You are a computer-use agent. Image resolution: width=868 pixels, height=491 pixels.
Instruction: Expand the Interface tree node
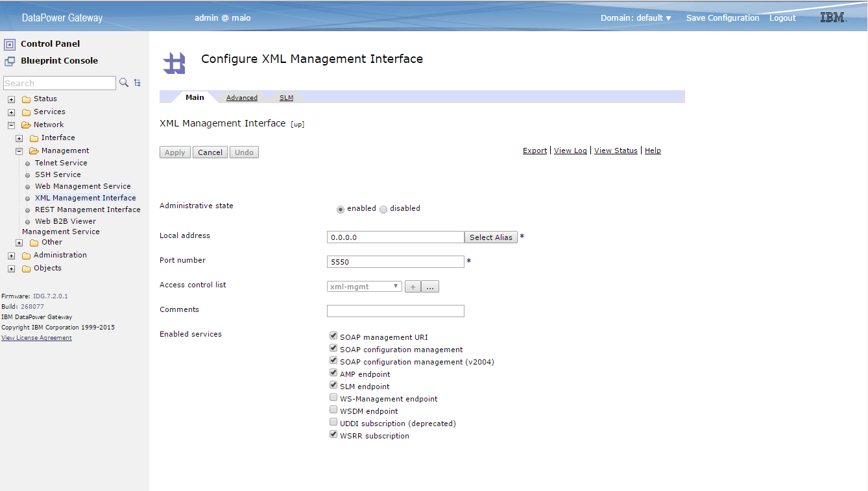(x=19, y=138)
